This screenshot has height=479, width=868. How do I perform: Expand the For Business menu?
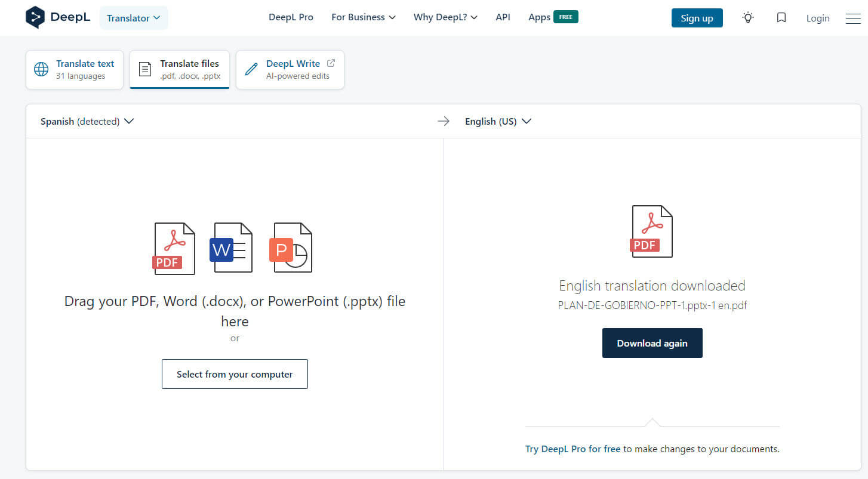coord(363,17)
